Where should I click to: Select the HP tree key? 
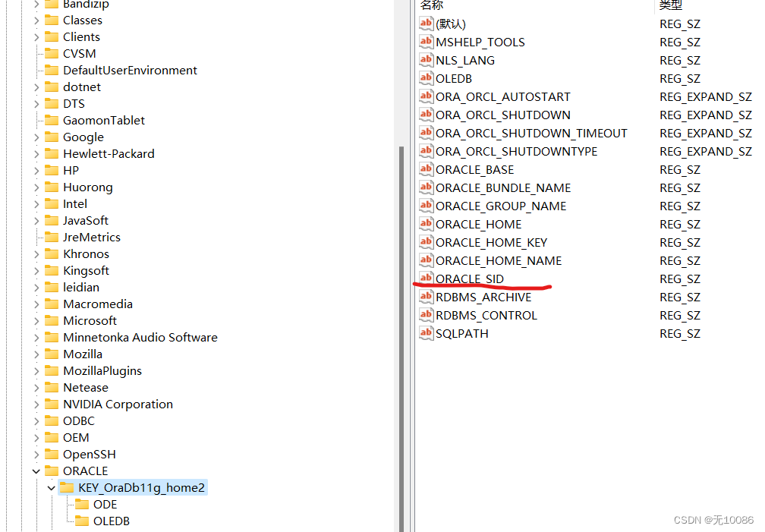71,170
